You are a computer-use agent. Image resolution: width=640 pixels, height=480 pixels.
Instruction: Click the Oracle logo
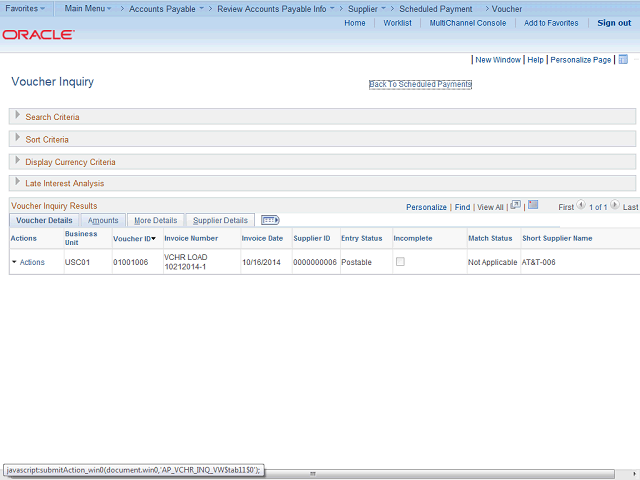tap(38, 35)
